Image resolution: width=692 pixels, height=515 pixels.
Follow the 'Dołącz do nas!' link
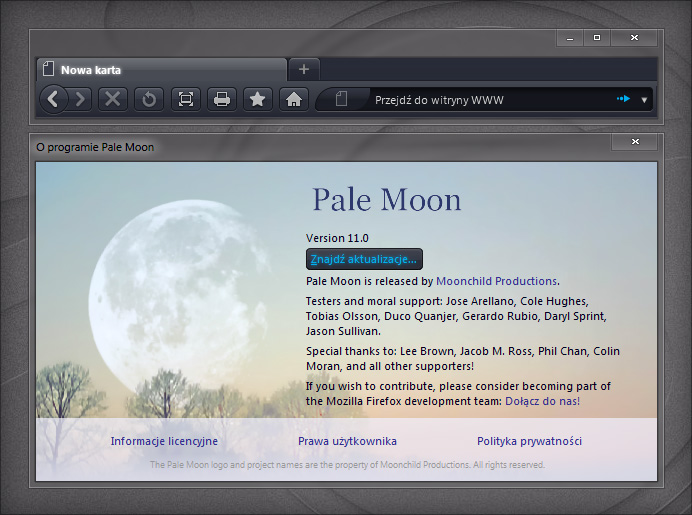pos(542,401)
